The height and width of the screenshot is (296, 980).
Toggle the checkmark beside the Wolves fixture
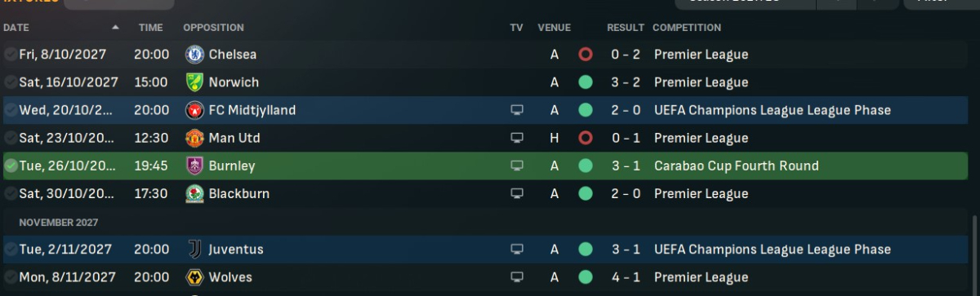[x=10, y=277]
